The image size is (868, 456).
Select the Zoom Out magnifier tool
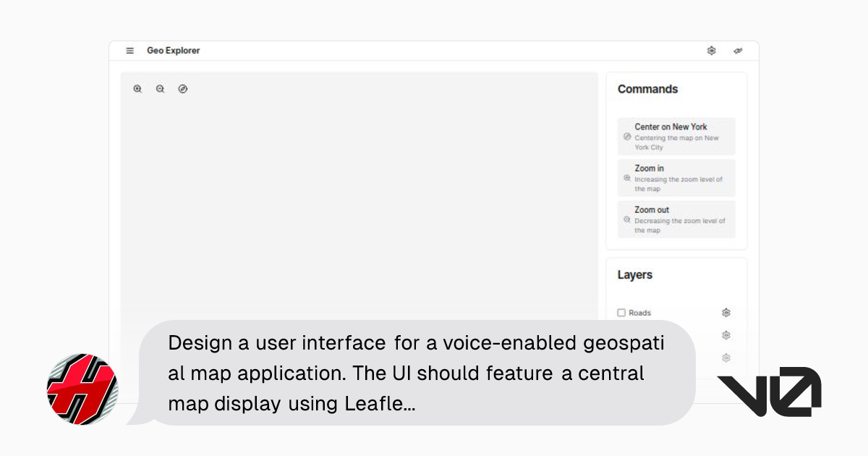pyautogui.click(x=160, y=88)
